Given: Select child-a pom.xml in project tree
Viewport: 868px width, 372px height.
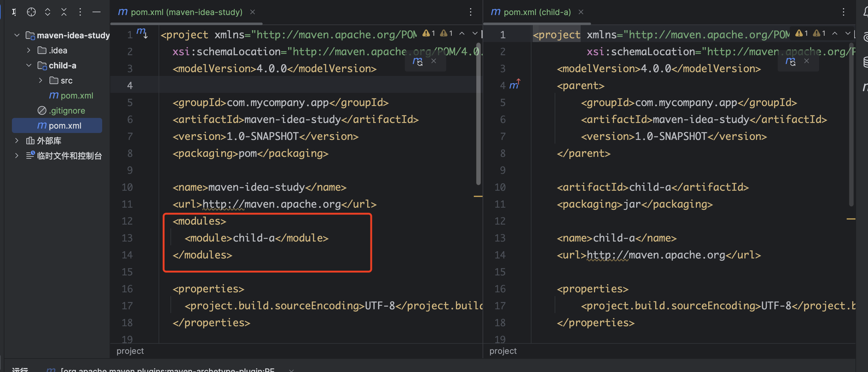Looking at the screenshot, I should click(x=76, y=95).
